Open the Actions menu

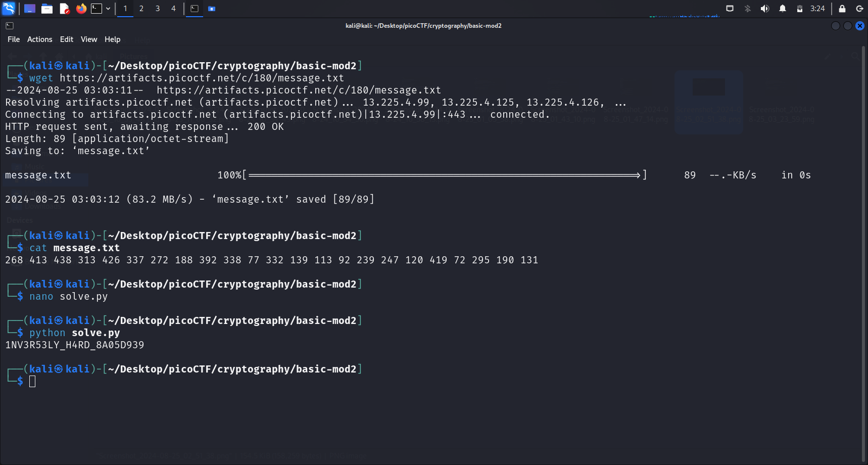[x=39, y=39]
